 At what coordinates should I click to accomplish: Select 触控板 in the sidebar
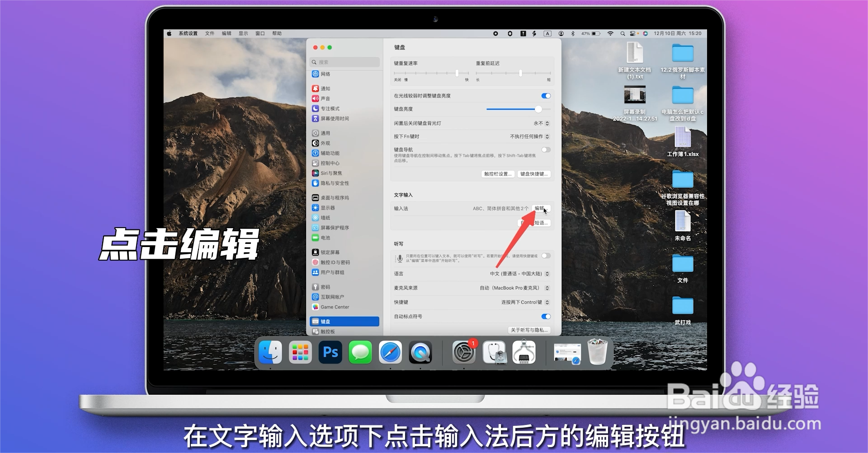coord(328,331)
